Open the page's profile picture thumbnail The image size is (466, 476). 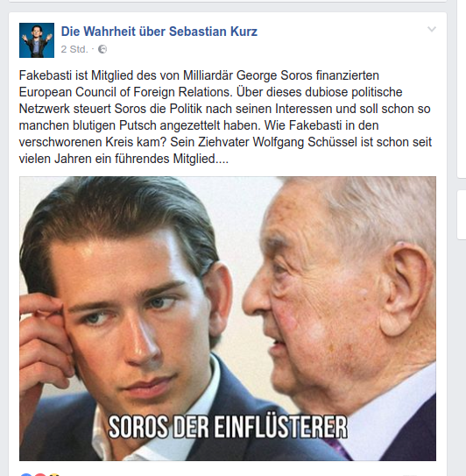coord(37,40)
